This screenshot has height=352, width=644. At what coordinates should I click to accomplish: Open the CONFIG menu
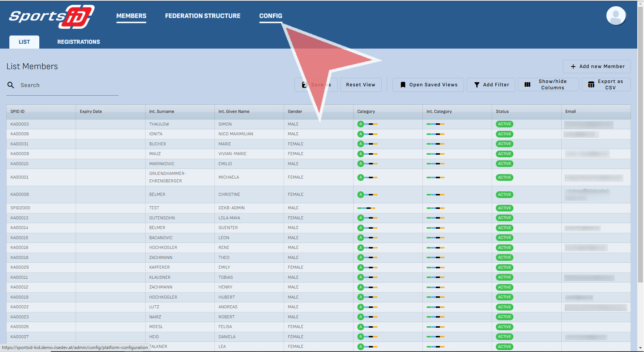271,16
